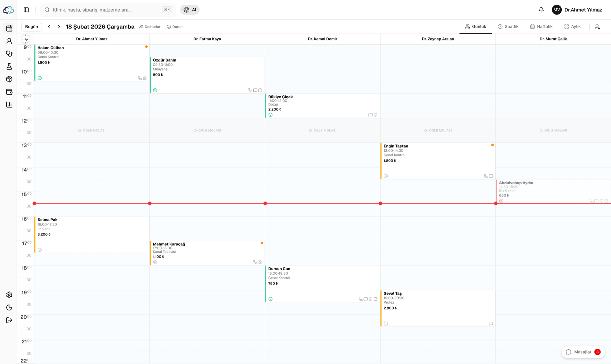611x364 pixels.
Task: Open Dr.Ahmet Yılmaz user profile menu
Action: [577, 10]
